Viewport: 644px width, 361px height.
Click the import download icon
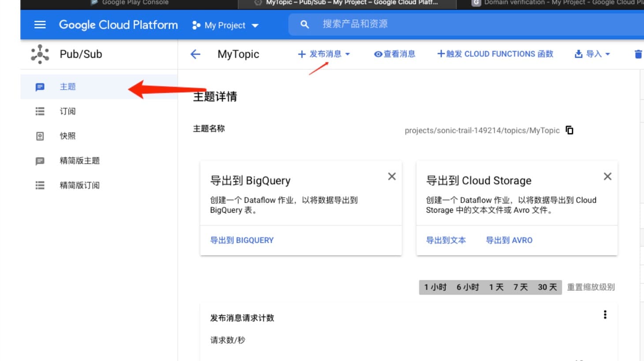click(579, 54)
